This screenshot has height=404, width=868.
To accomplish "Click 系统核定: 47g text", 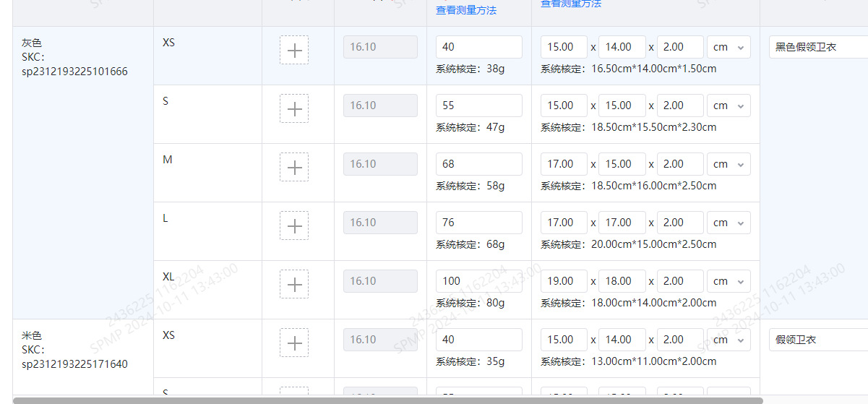I will coord(470,127).
